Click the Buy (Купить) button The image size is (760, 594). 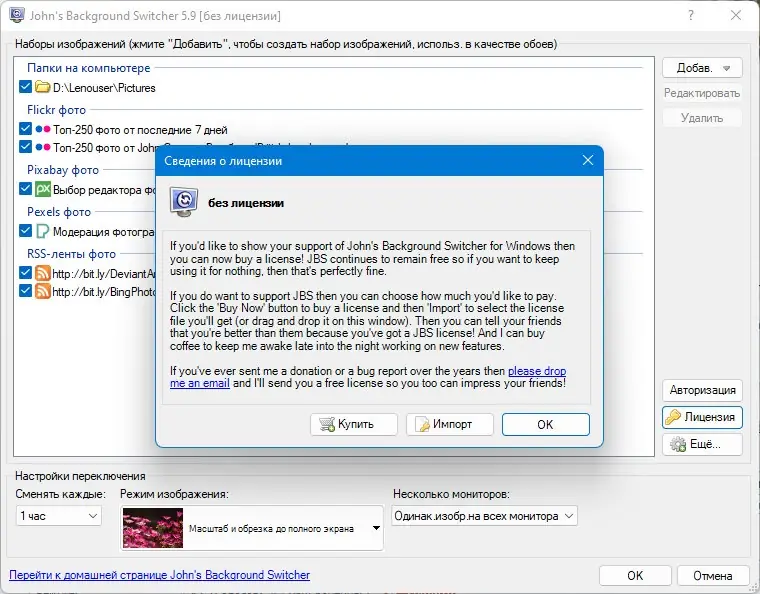(354, 424)
